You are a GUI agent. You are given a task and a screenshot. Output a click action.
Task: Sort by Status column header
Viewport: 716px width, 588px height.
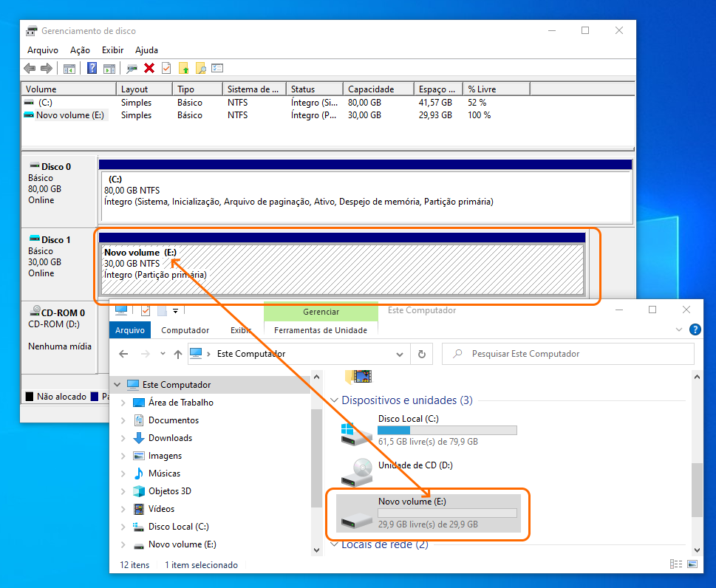coord(314,89)
